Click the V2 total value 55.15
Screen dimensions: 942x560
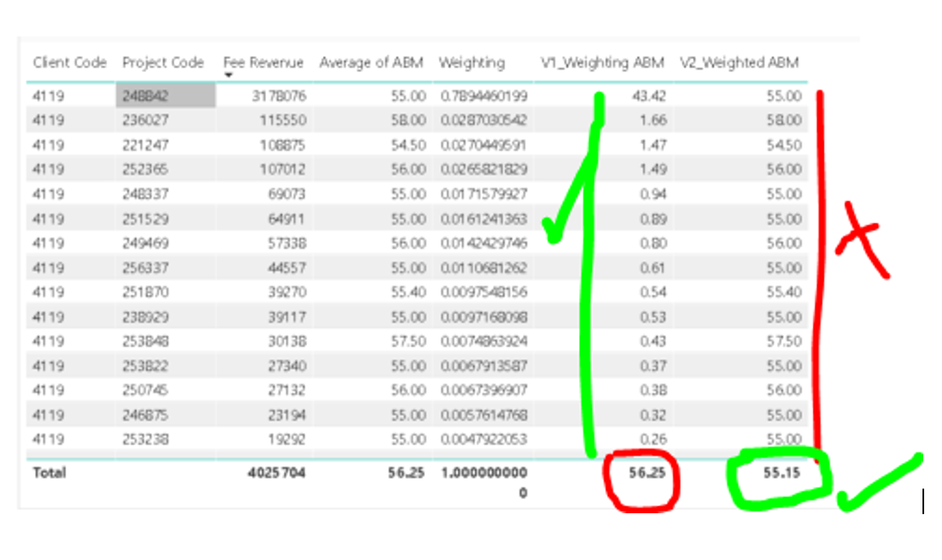tap(781, 473)
